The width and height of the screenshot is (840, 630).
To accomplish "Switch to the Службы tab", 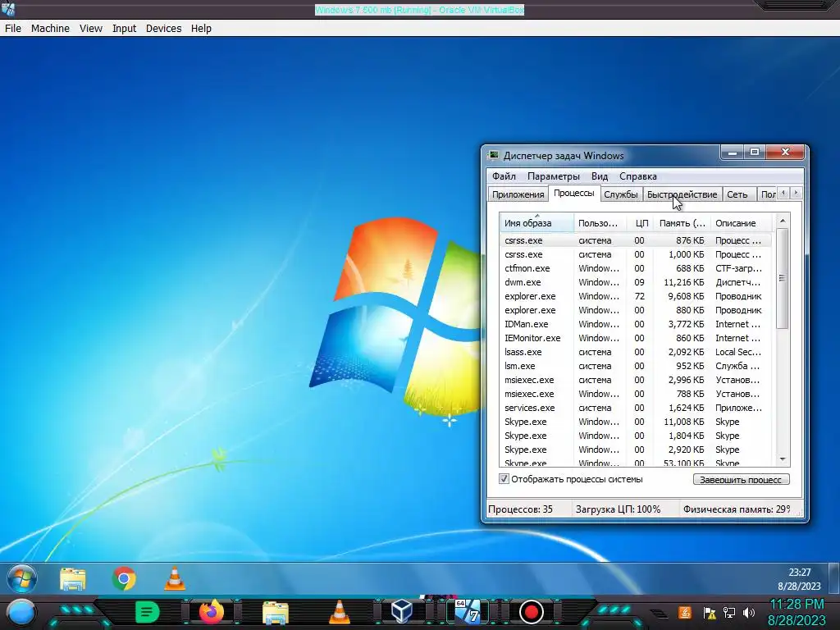I will 621,194.
